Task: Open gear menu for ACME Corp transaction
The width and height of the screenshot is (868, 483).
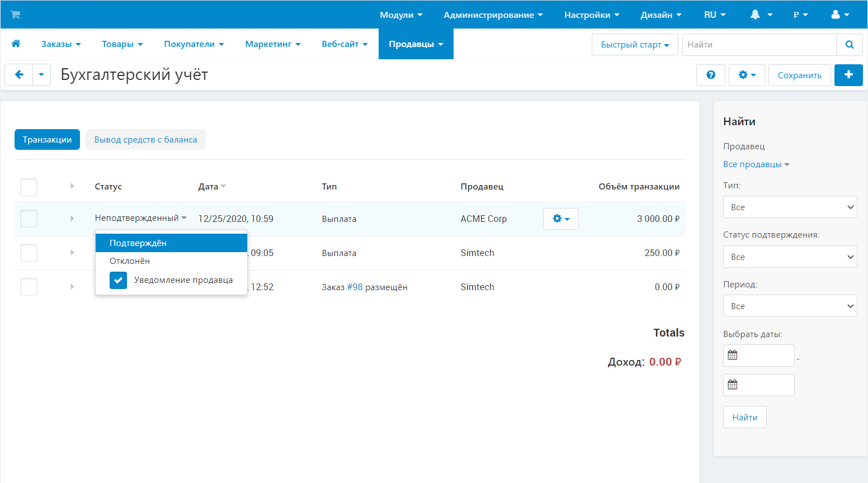Action: pos(560,219)
